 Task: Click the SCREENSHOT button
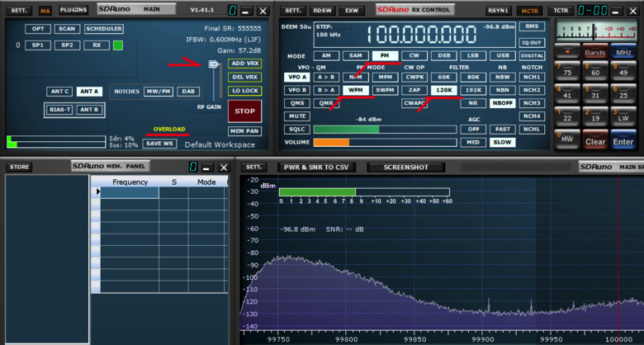click(x=405, y=168)
